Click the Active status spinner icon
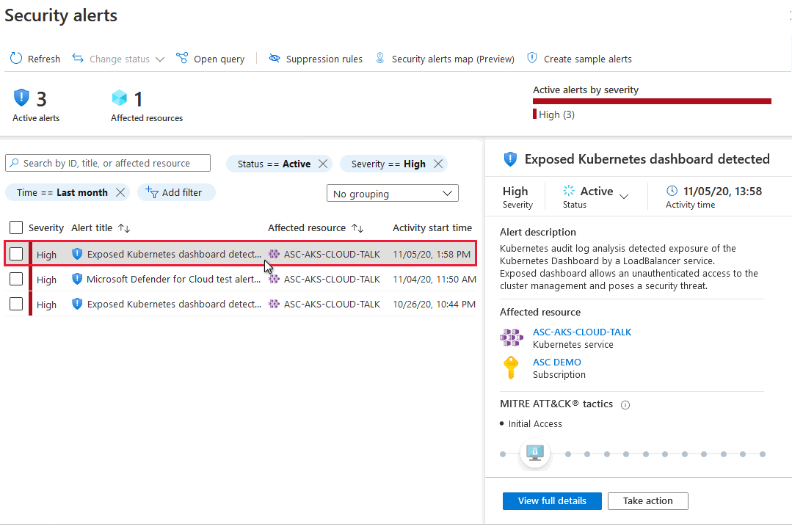Screen dimensions: 792x532 click(569, 190)
